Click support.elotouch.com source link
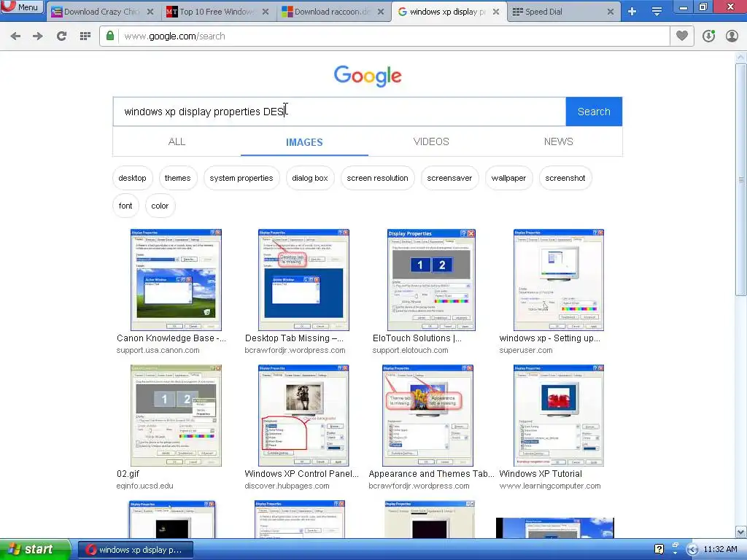The image size is (747, 560). coord(410,351)
